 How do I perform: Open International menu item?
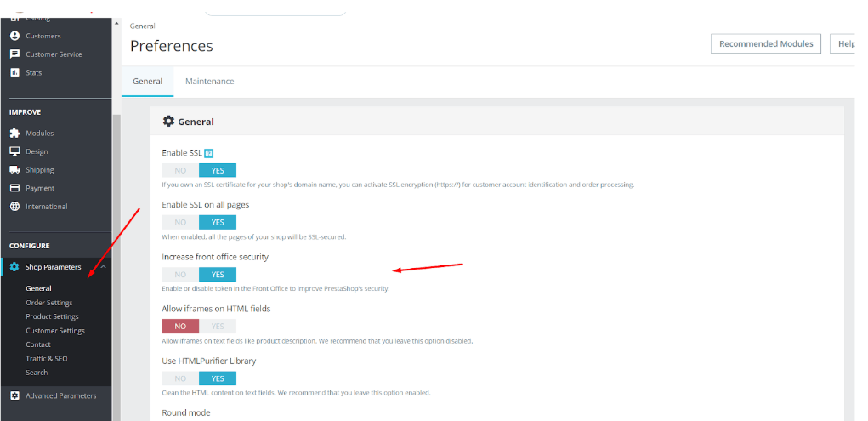pos(47,206)
